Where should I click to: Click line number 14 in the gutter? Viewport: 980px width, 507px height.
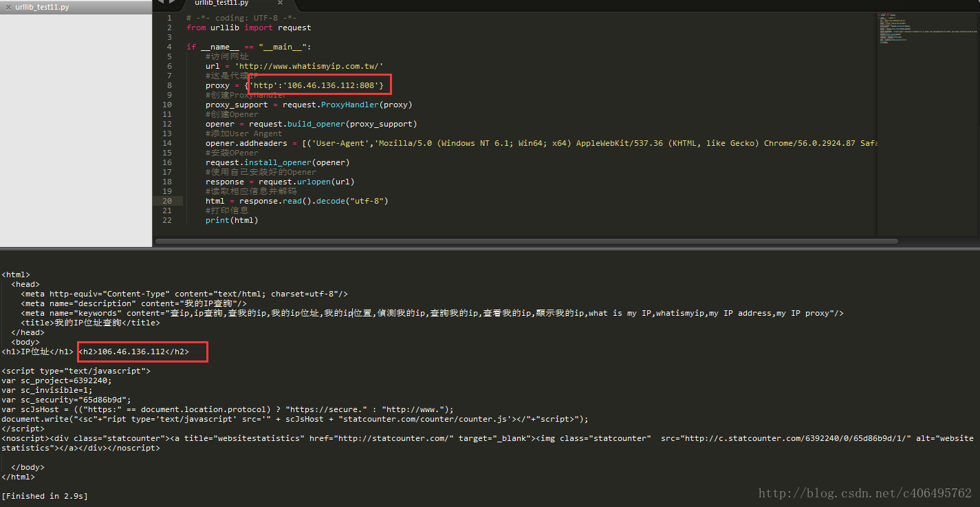point(168,143)
